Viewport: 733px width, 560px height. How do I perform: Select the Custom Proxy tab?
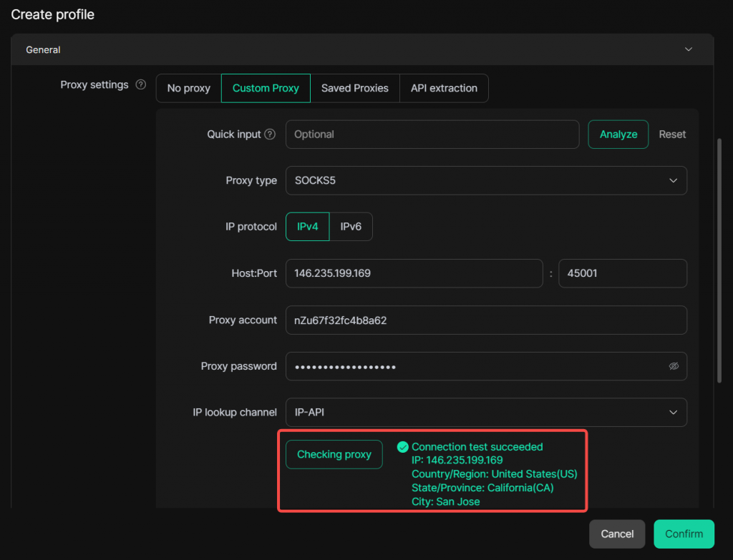coord(266,89)
